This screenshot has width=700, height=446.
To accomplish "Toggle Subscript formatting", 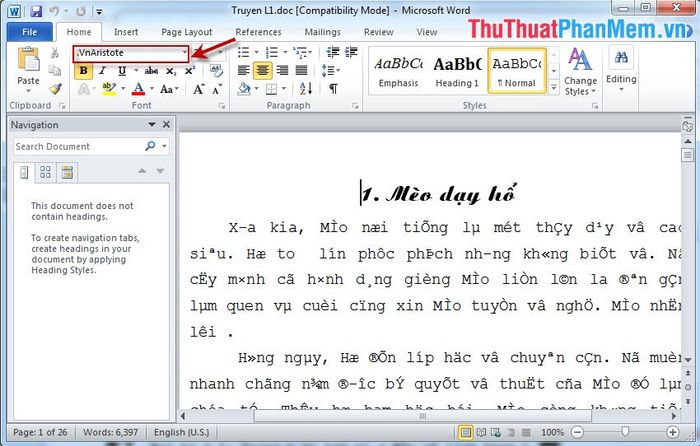I will click(171, 71).
